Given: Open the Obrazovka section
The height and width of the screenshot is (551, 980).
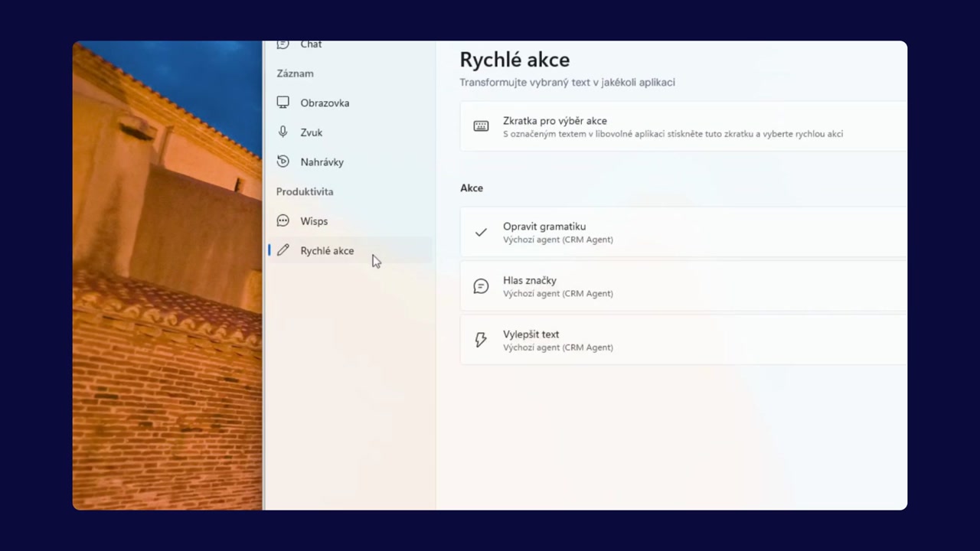Looking at the screenshot, I should pos(351,103).
